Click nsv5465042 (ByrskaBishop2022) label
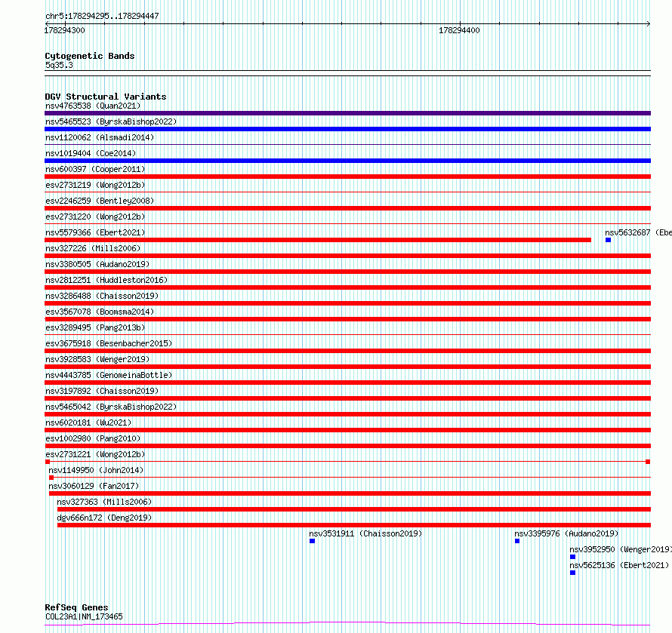 [111, 407]
